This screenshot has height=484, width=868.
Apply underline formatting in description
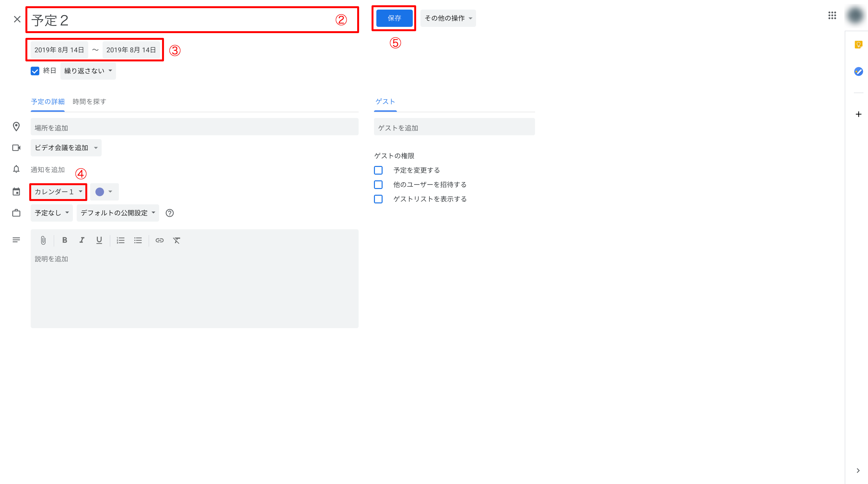click(99, 240)
